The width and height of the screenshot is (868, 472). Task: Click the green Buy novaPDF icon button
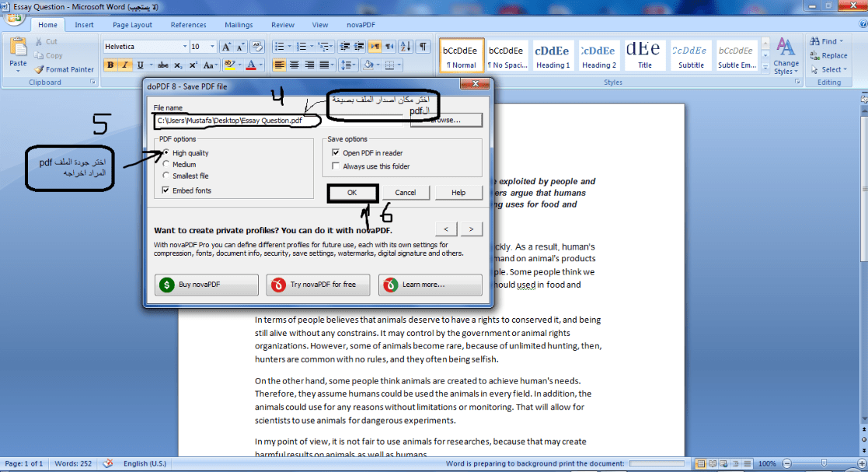pos(207,285)
